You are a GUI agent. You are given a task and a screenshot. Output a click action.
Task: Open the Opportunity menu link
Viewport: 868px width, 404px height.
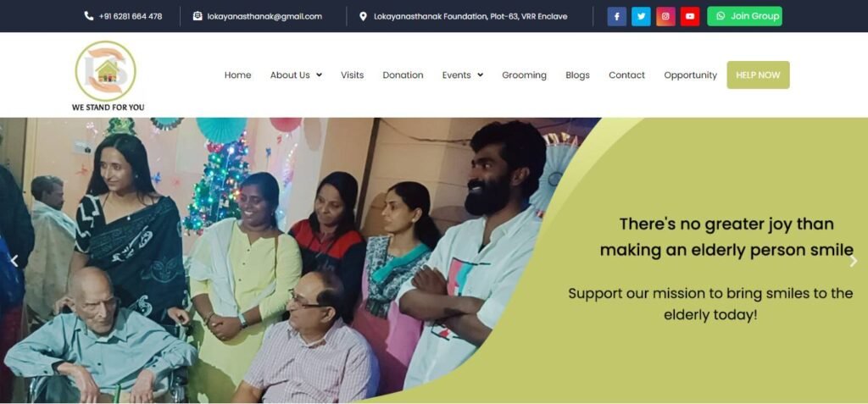coord(690,75)
